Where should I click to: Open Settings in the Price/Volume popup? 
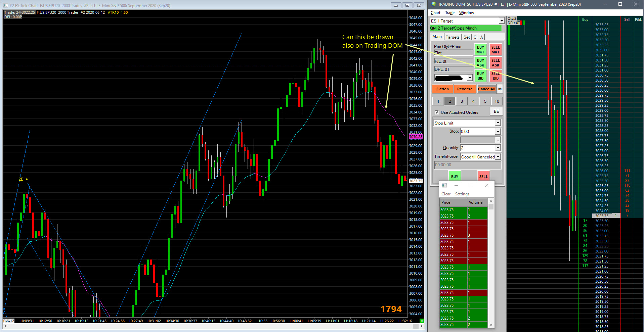tap(462, 194)
